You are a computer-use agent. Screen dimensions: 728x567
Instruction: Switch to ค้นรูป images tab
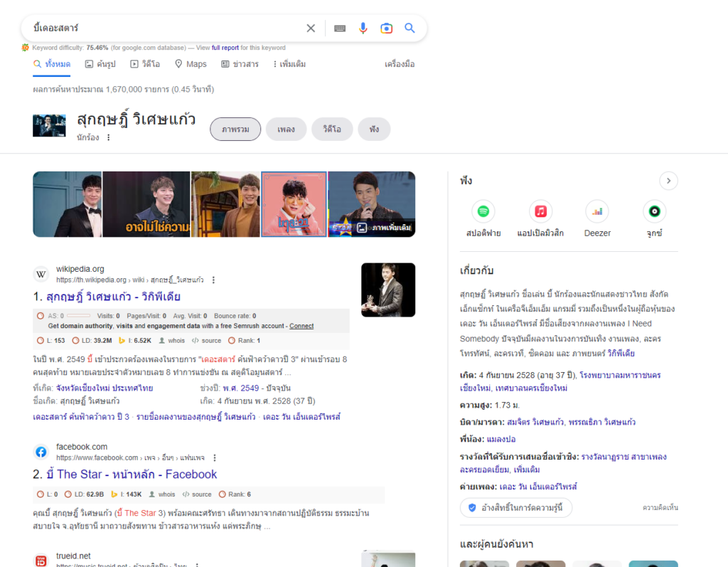tap(100, 64)
